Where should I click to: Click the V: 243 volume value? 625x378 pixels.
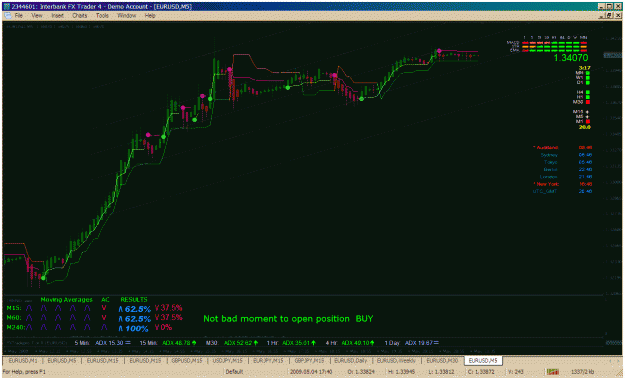coord(516,372)
